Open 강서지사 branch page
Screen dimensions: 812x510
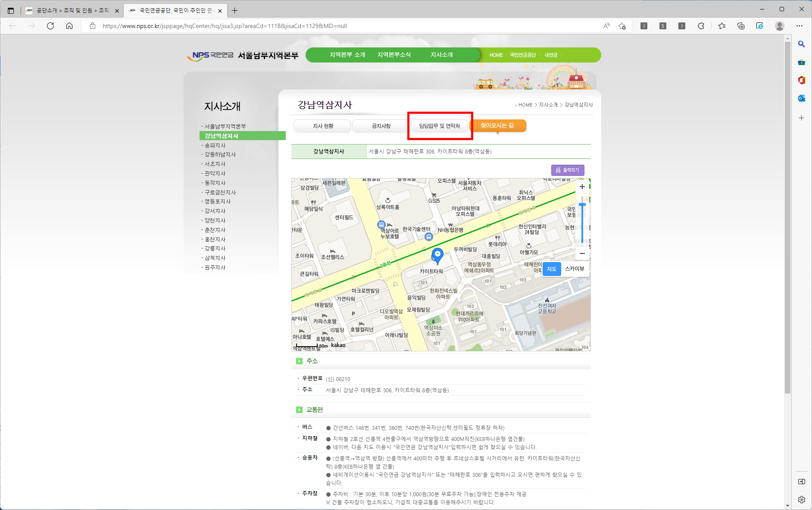pos(215,211)
